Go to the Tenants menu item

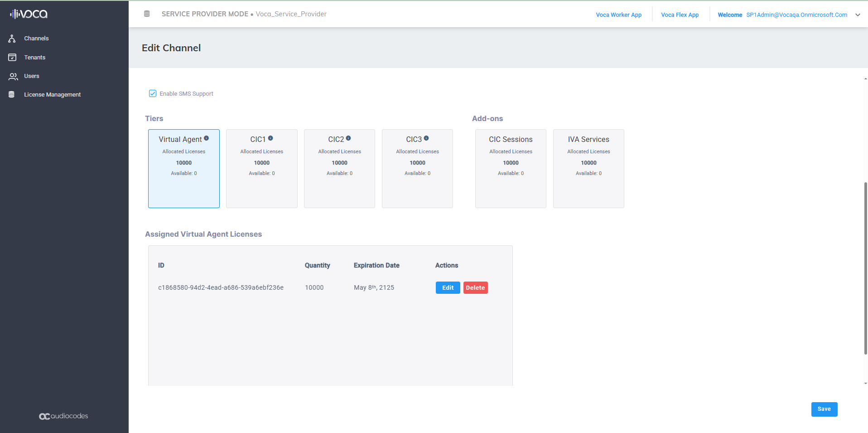click(35, 58)
